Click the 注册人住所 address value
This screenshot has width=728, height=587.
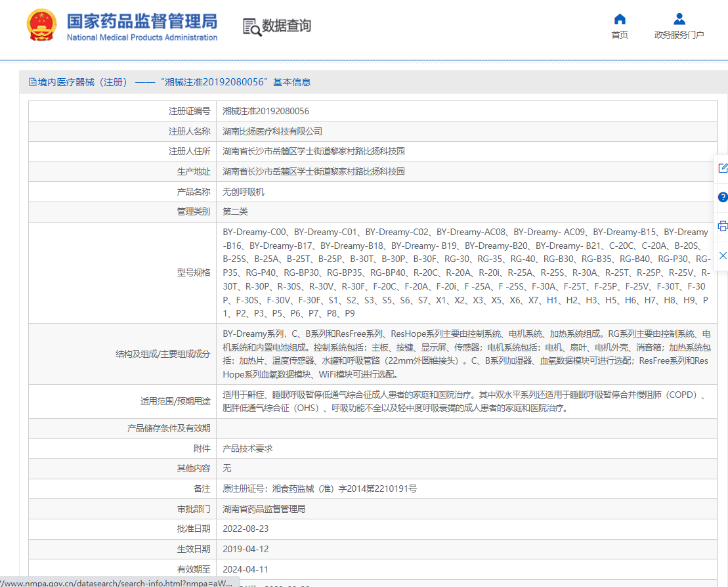pos(314,152)
